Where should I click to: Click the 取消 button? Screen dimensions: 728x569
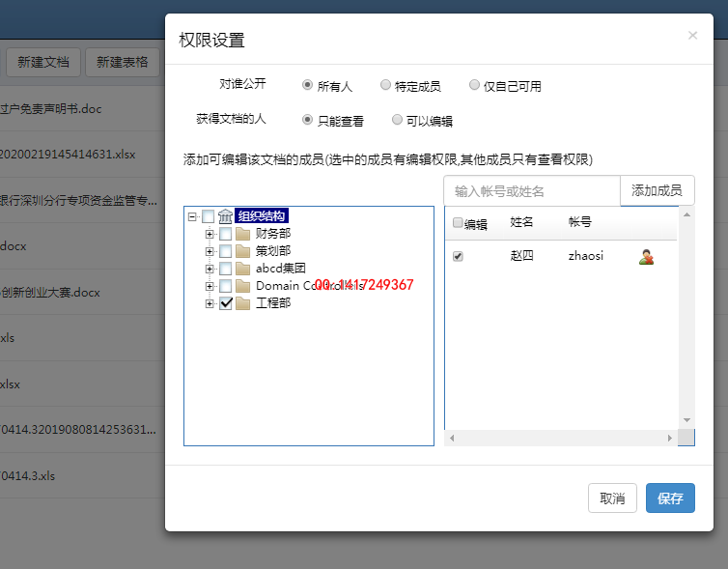click(x=612, y=498)
